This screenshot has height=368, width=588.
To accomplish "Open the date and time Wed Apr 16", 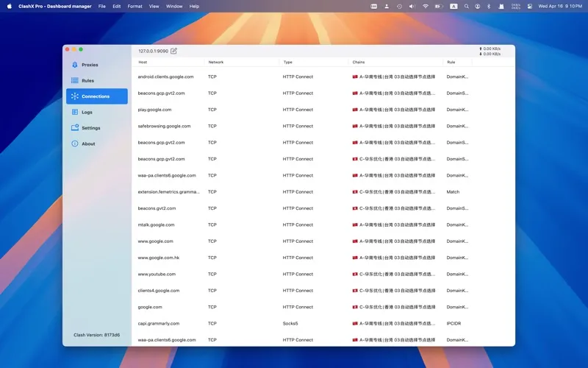I will click(x=560, y=6).
